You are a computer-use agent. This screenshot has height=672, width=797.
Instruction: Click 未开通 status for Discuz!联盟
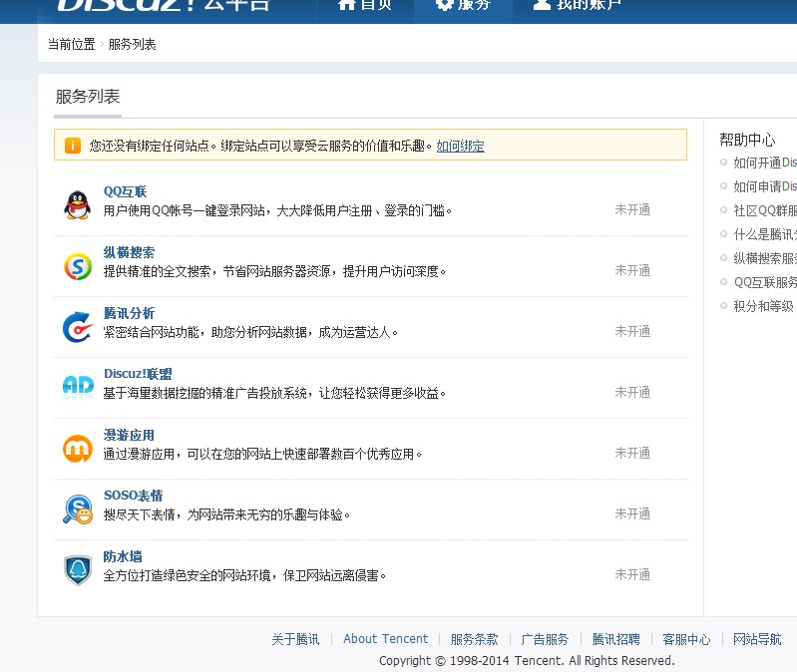coord(632,392)
